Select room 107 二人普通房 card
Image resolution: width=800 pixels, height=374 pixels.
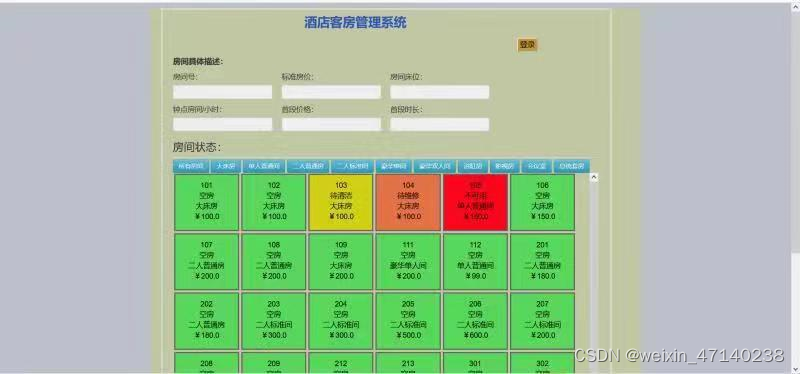207,261
